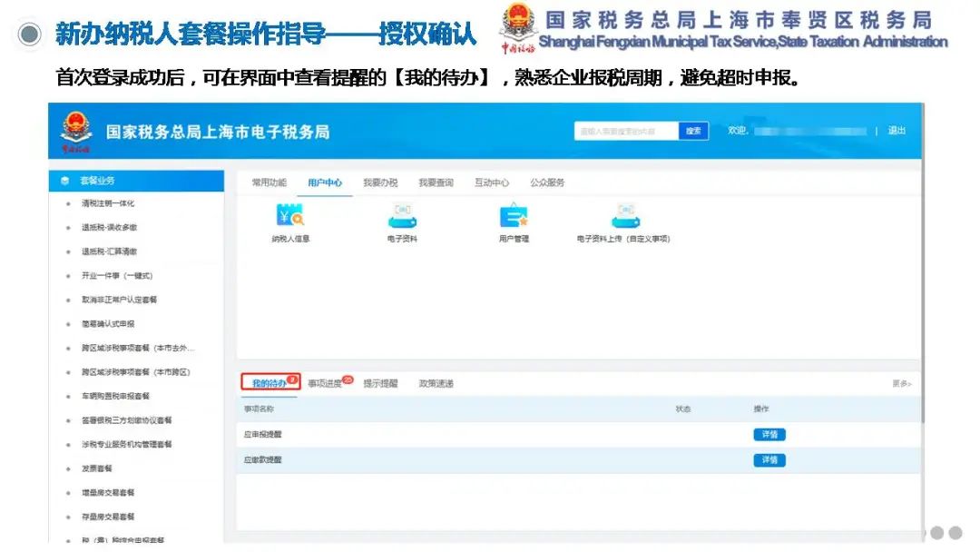Select the 事项进度 tab

pos(325,383)
